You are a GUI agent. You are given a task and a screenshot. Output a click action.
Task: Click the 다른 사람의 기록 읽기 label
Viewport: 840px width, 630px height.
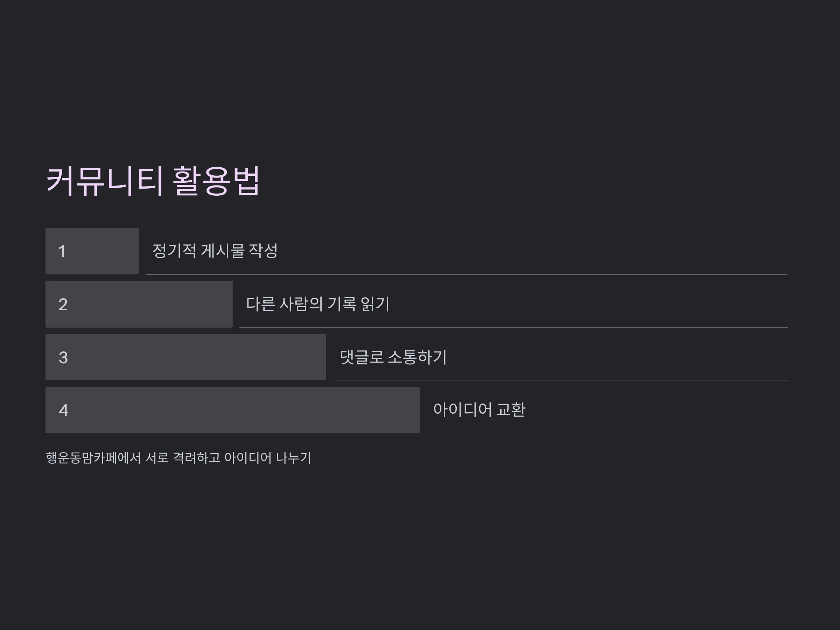pos(317,304)
